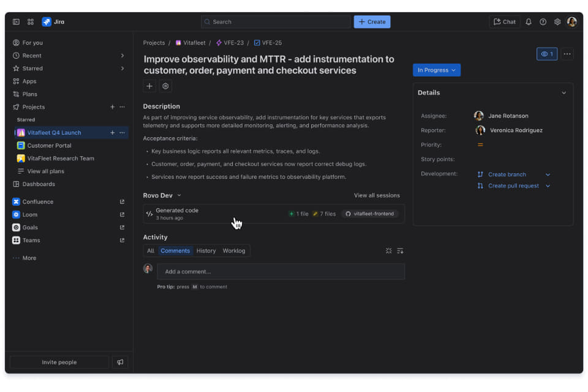Open the ellipsis menu next to Projects
The width and height of the screenshot is (588, 392).
click(x=123, y=107)
